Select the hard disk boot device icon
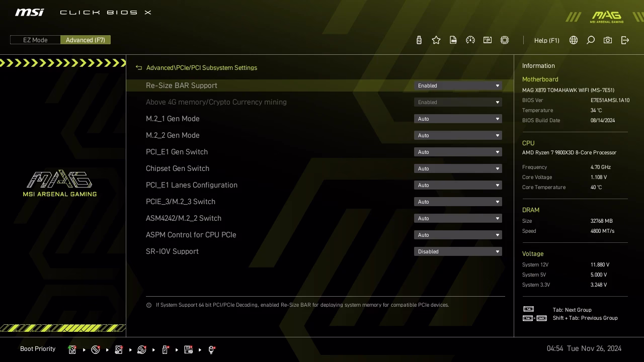This screenshot has width=644, height=362. [72, 349]
